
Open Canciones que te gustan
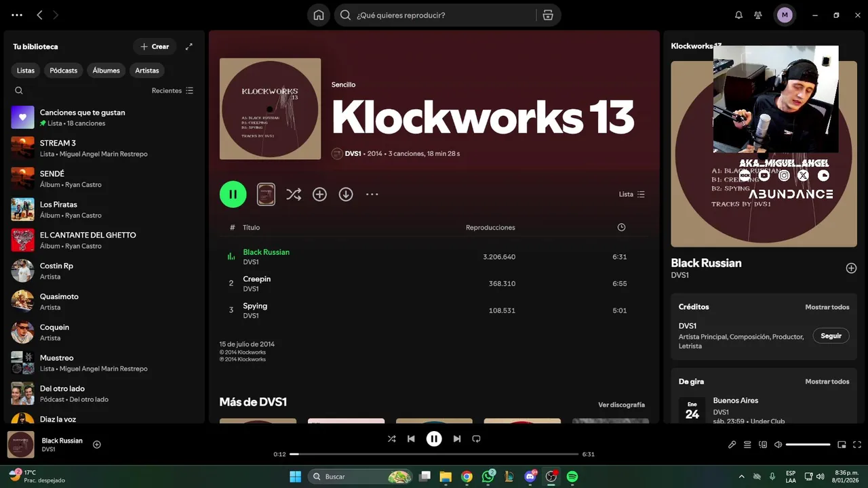[x=104, y=117]
